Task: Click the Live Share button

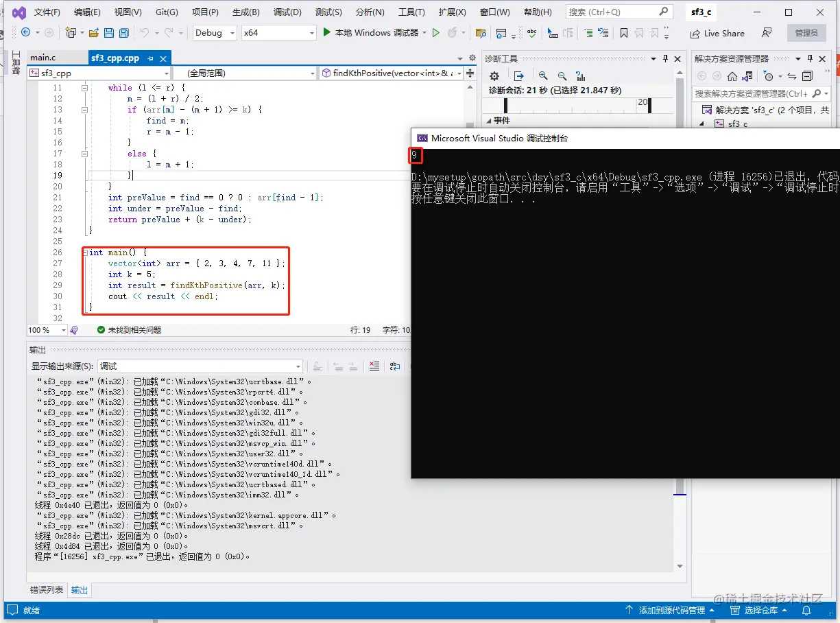Action: click(x=717, y=33)
